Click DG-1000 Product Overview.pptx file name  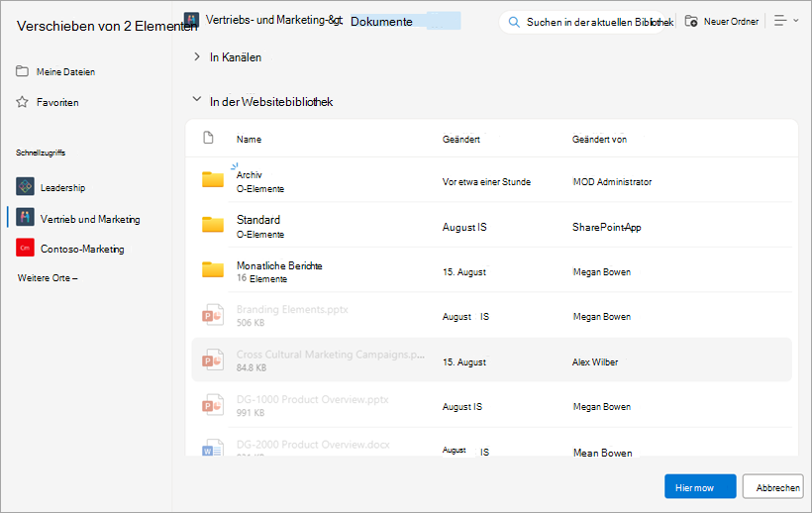[x=312, y=400]
